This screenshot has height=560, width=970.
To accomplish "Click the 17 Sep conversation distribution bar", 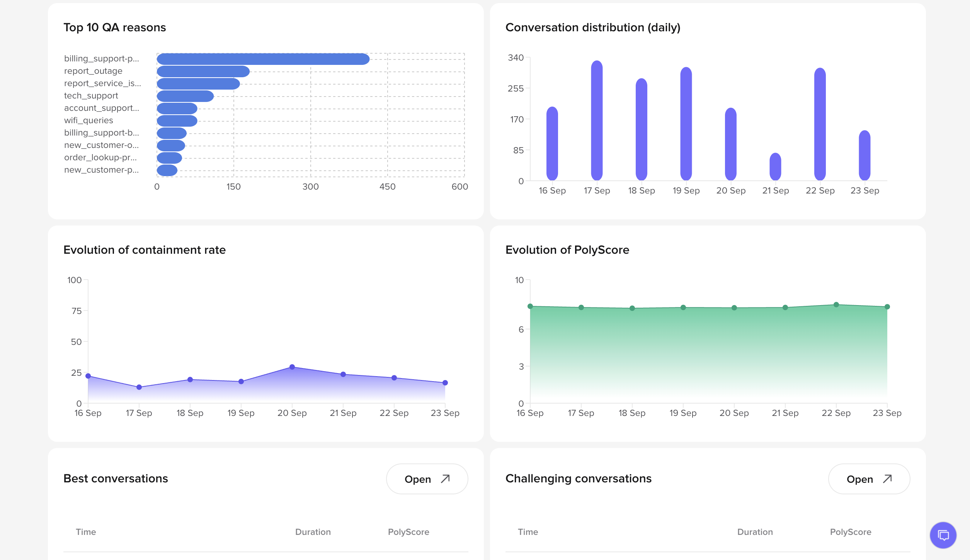I will pos(597,120).
